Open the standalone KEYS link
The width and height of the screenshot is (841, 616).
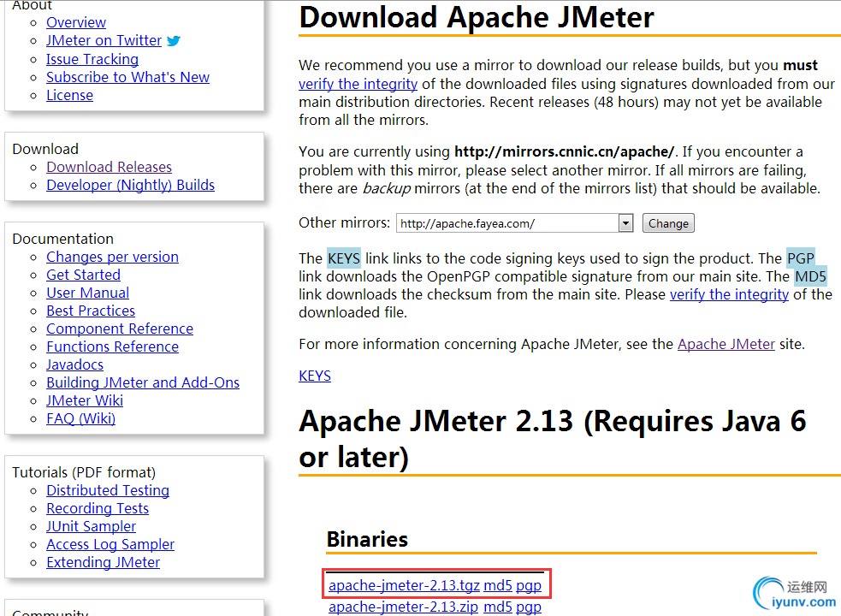tap(315, 376)
